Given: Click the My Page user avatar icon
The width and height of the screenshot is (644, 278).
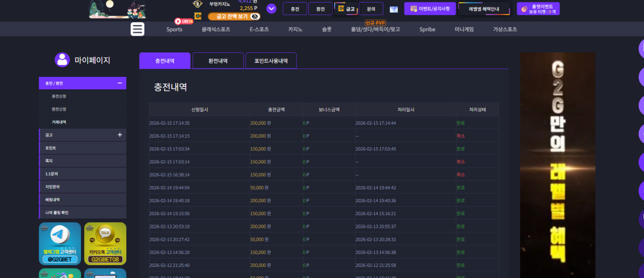Looking at the screenshot, I should tap(62, 60).
